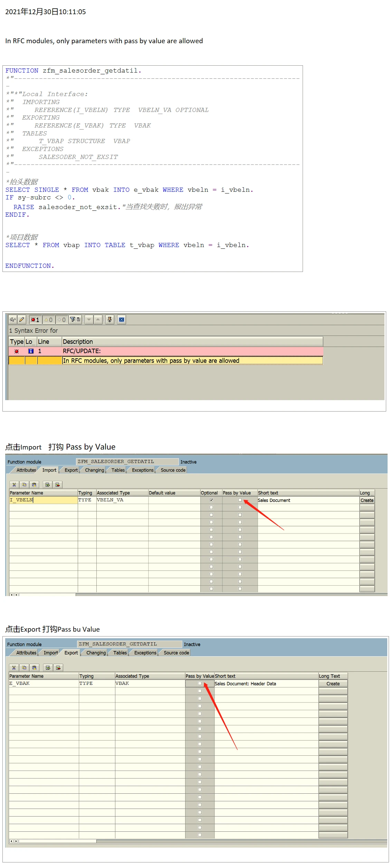Viewport: 390px width, 868px height.
Task: Toggle the red errors filter showing 1
Action: [35, 320]
